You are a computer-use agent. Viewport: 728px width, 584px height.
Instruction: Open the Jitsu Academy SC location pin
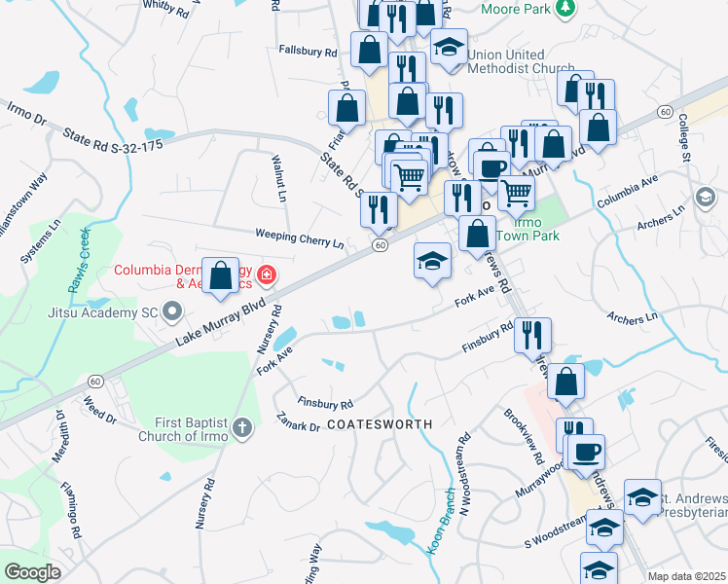pos(172,311)
